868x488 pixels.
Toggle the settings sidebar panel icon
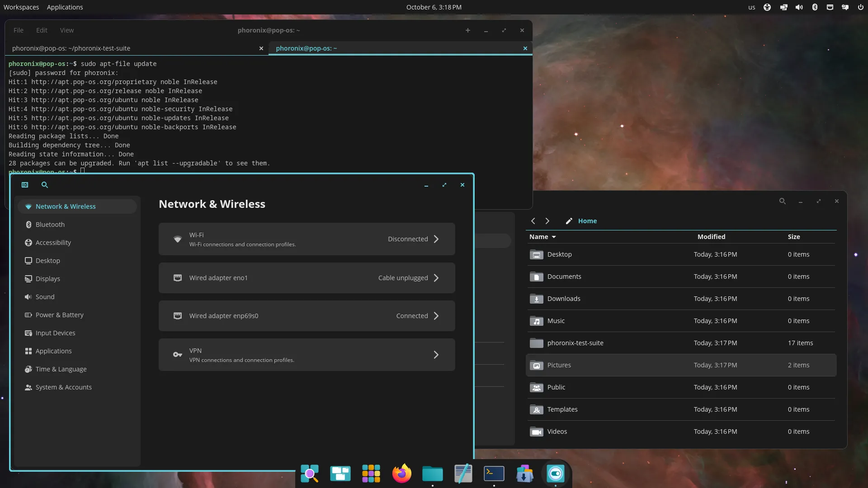point(25,185)
